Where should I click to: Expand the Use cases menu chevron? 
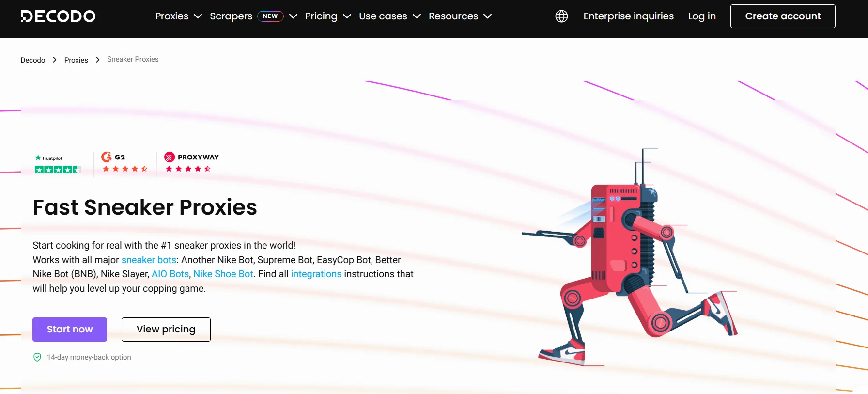[x=417, y=16]
